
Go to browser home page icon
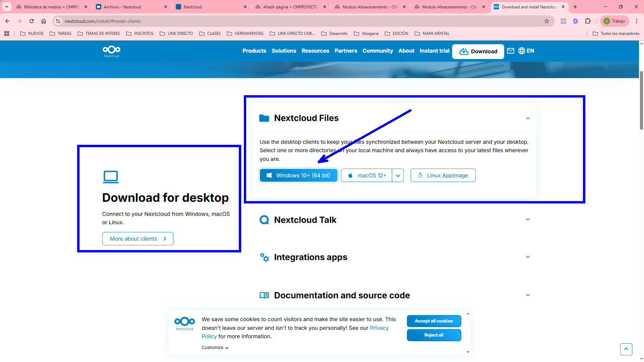[x=44, y=21]
